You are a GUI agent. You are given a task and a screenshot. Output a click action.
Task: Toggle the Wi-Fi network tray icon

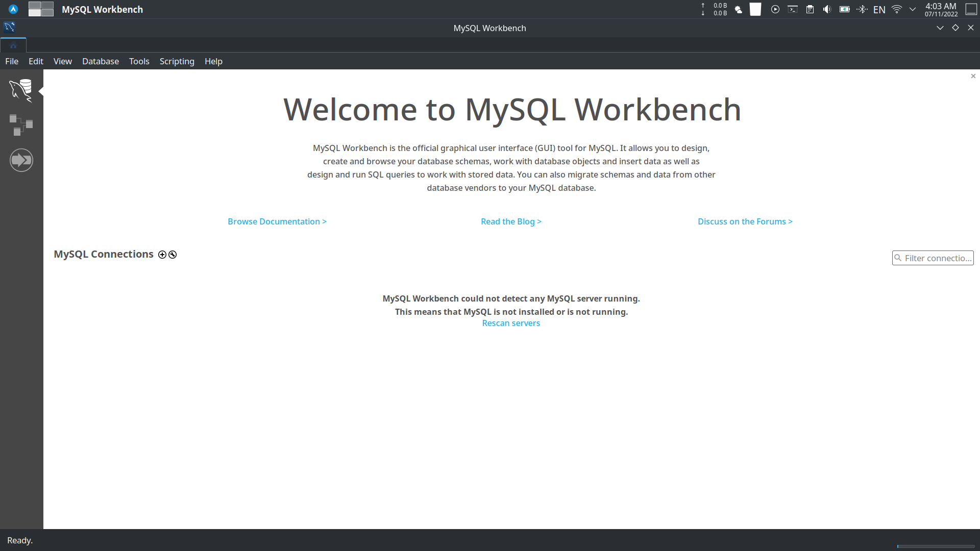point(896,9)
